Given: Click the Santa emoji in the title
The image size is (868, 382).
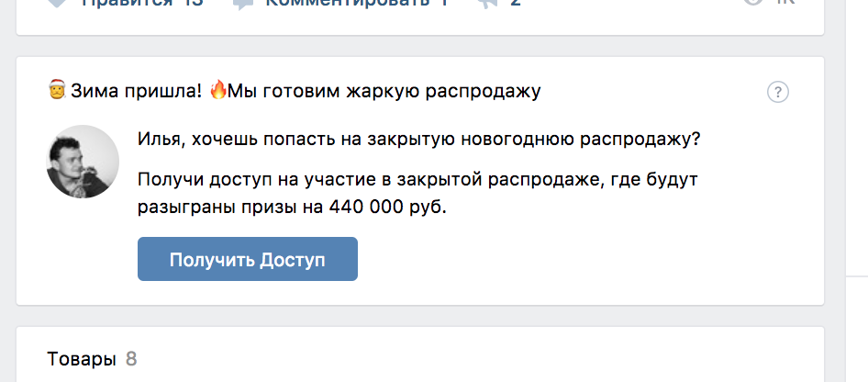Looking at the screenshot, I should click(x=56, y=91).
